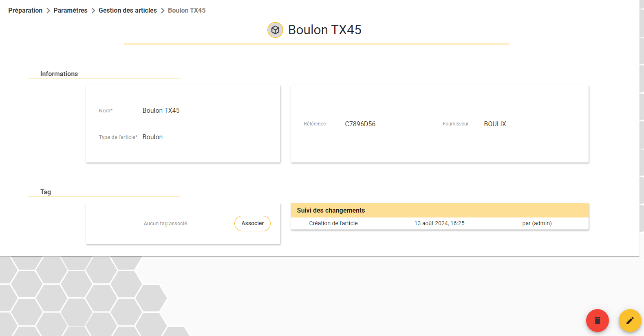Image resolution: width=644 pixels, height=336 pixels.
Task: Click the yellow pencil edit button
Action: 630,321
